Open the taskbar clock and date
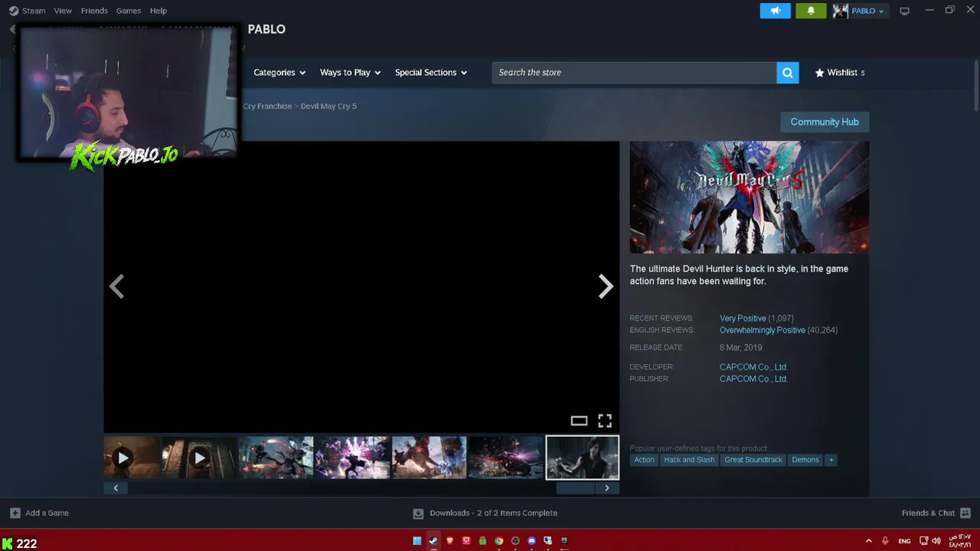The image size is (980, 551). pyautogui.click(x=960, y=541)
